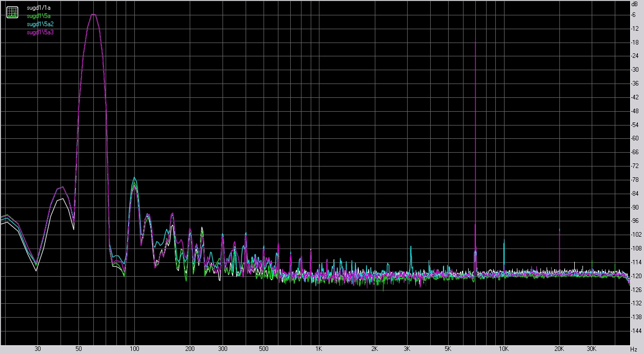
Task: Click the -90 dB axis label
Action: (634, 207)
